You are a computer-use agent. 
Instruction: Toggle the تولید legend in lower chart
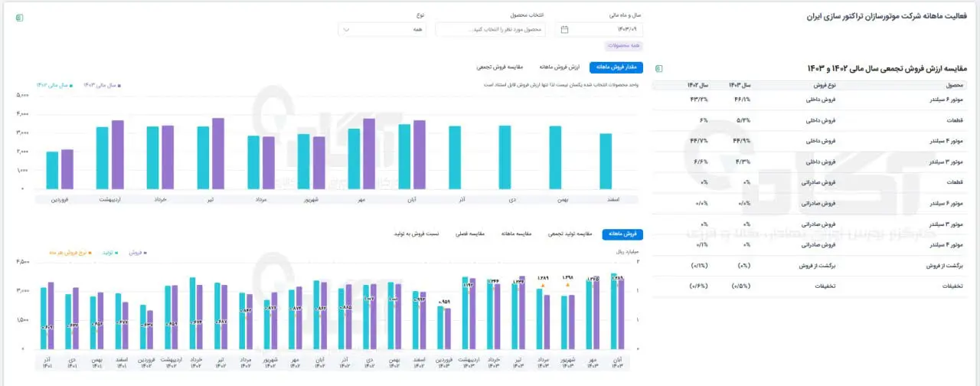(112, 251)
